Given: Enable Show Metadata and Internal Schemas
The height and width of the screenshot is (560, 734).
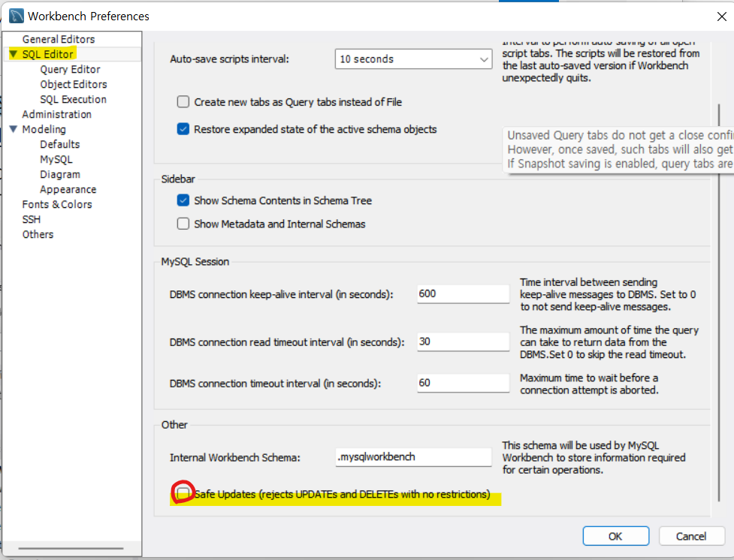Looking at the screenshot, I should point(183,224).
